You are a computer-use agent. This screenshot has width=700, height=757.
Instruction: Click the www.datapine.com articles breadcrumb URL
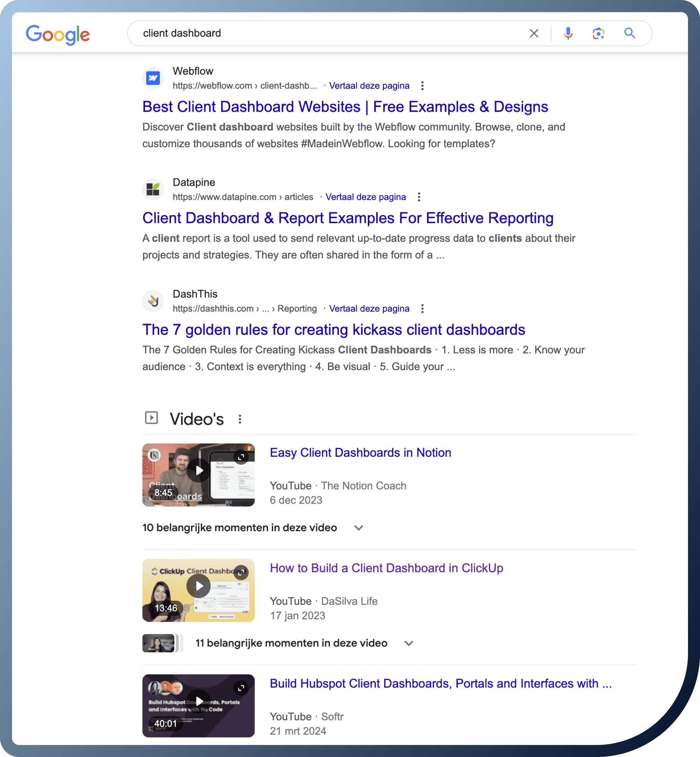(x=243, y=197)
